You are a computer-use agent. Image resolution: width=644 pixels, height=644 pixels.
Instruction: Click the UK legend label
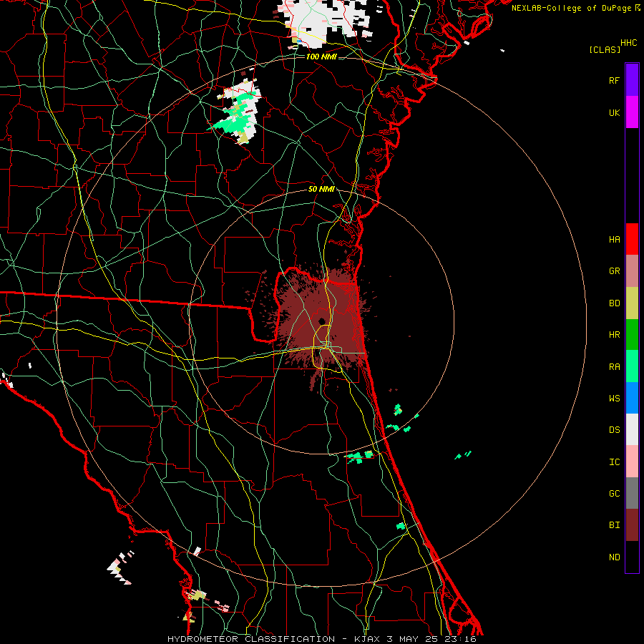(x=615, y=112)
